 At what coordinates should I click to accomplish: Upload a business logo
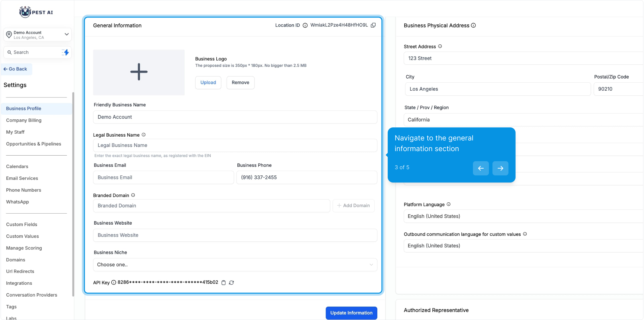pyautogui.click(x=208, y=83)
